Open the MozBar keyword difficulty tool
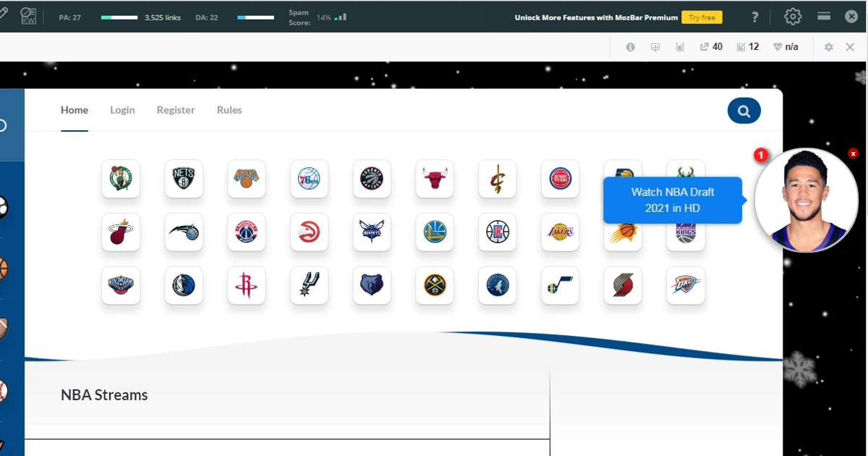The width and height of the screenshot is (868, 456). tap(29, 15)
